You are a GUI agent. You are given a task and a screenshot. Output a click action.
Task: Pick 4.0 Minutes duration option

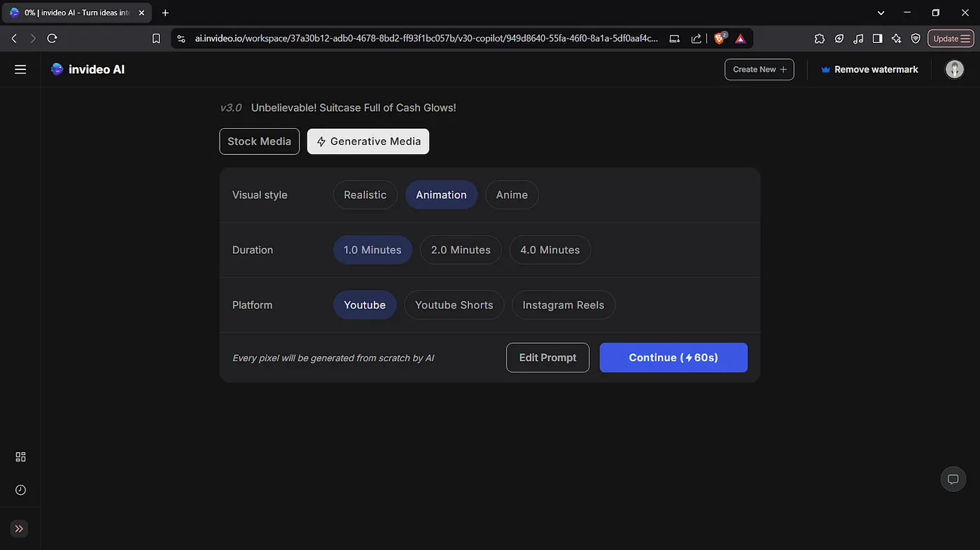(x=549, y=250)
